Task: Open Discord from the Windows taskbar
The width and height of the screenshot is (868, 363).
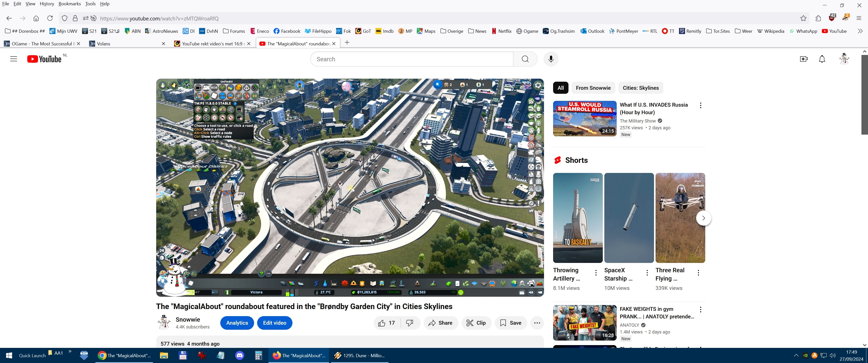Action: (x=239, y=355)
